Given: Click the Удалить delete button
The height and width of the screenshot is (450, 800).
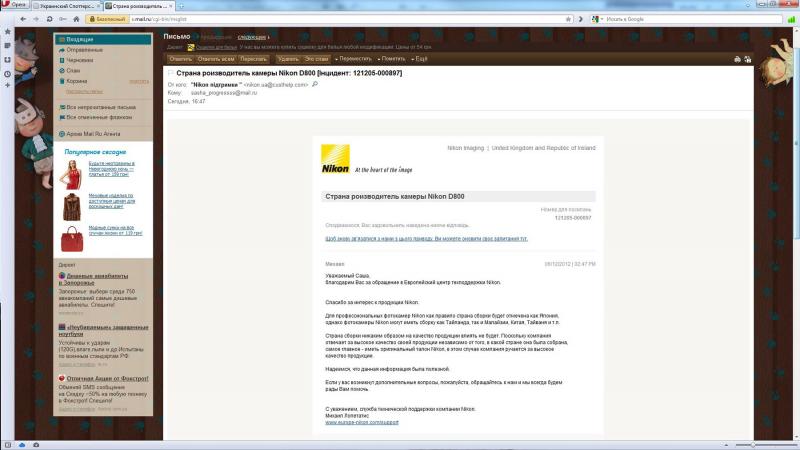Looking at the screenshot, I should (288, 59).
